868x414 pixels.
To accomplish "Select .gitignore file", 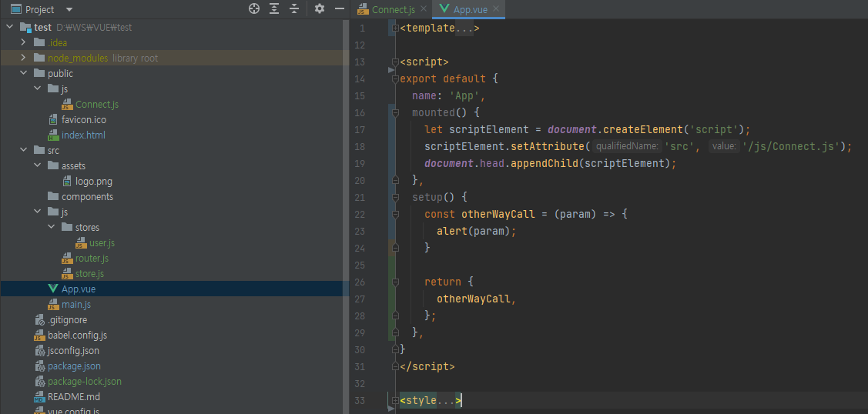I will [67, 320].
